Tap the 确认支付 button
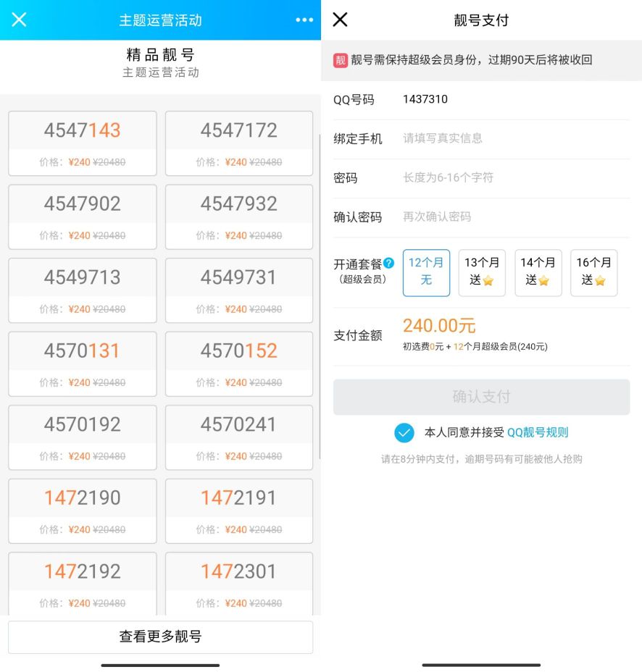 [482, 397]
